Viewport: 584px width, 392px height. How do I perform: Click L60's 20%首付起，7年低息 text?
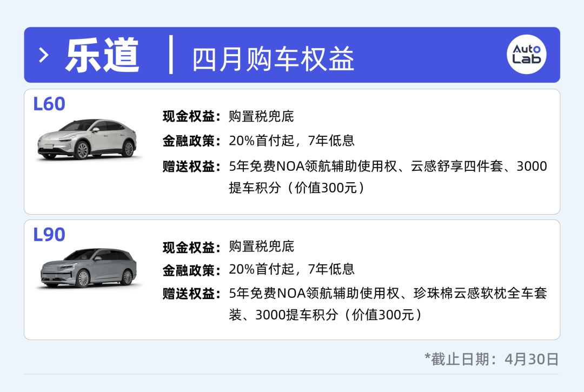tap(291, 141)
